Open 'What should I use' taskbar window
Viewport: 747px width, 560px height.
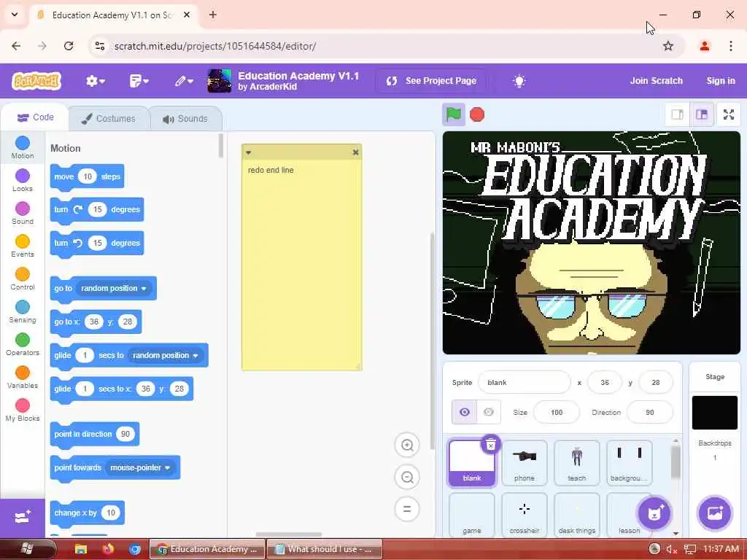click(324, 549)
